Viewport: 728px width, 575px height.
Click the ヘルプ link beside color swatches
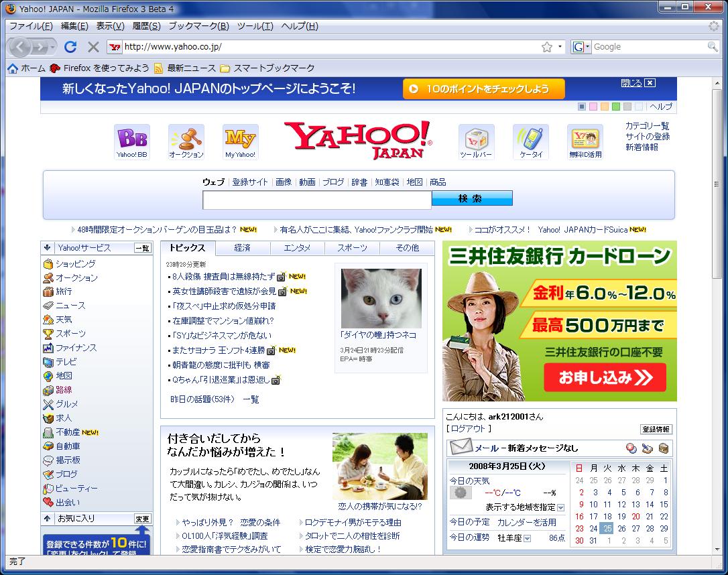(661, 107)
